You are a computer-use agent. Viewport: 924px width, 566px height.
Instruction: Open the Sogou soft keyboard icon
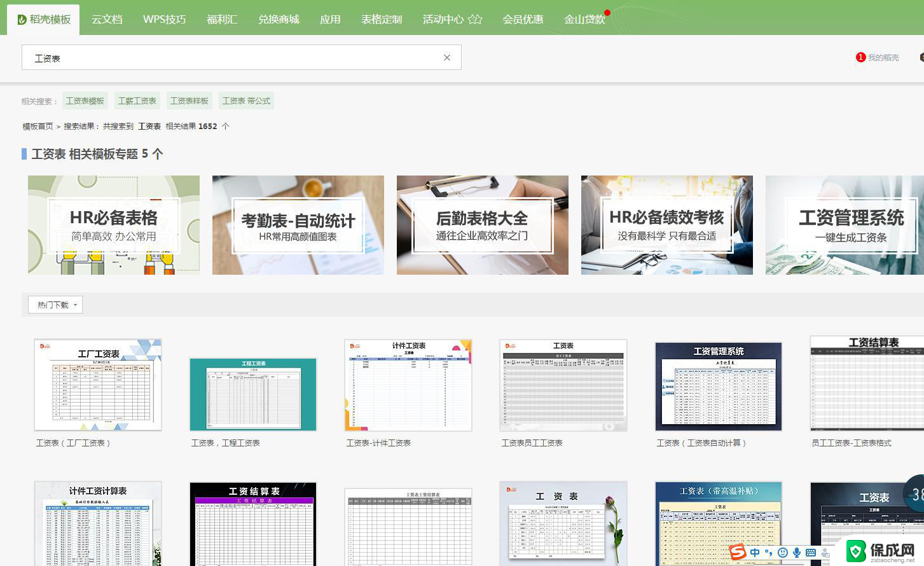(x=811, y=553)
